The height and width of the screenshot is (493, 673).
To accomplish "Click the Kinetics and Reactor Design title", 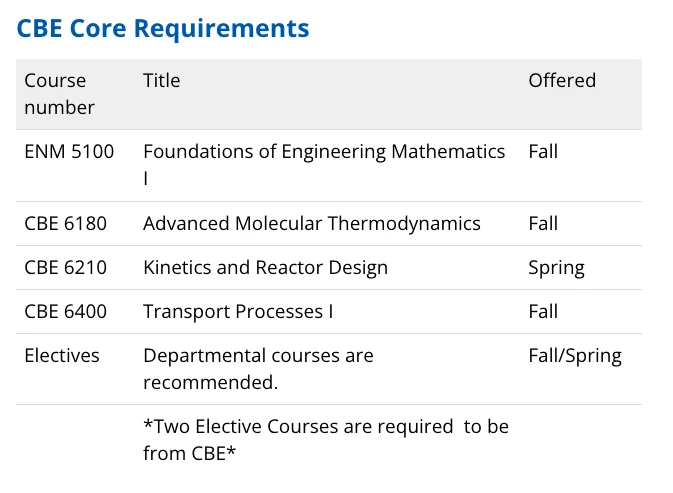I will click(x=265, y=268).
